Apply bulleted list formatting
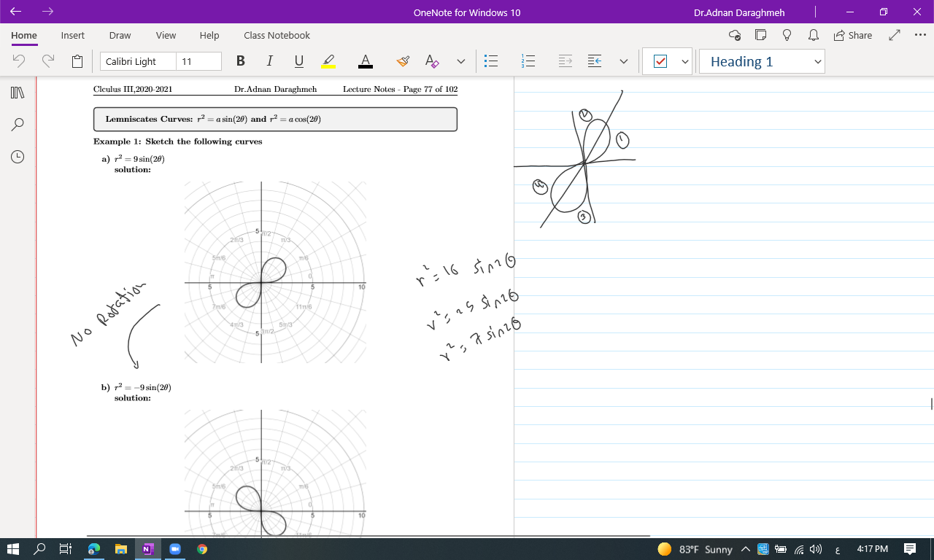934x560 pixels. (x=491, y=61)
